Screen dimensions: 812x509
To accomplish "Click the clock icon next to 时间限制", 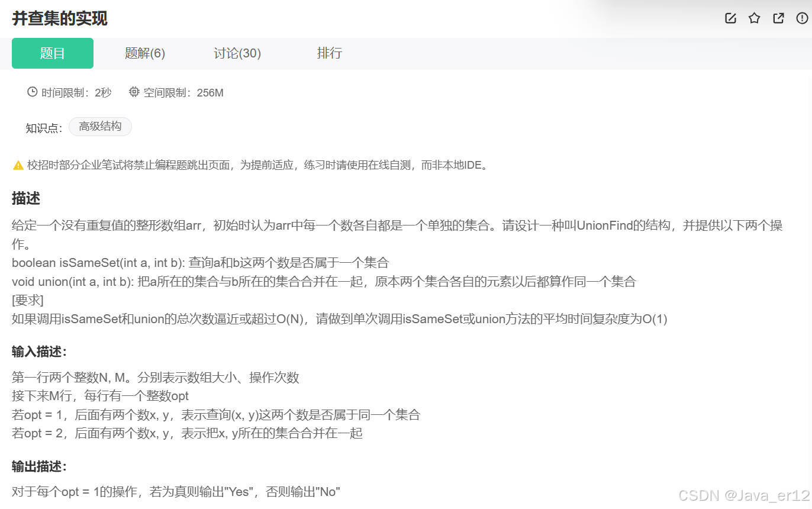I will (32, 92).
